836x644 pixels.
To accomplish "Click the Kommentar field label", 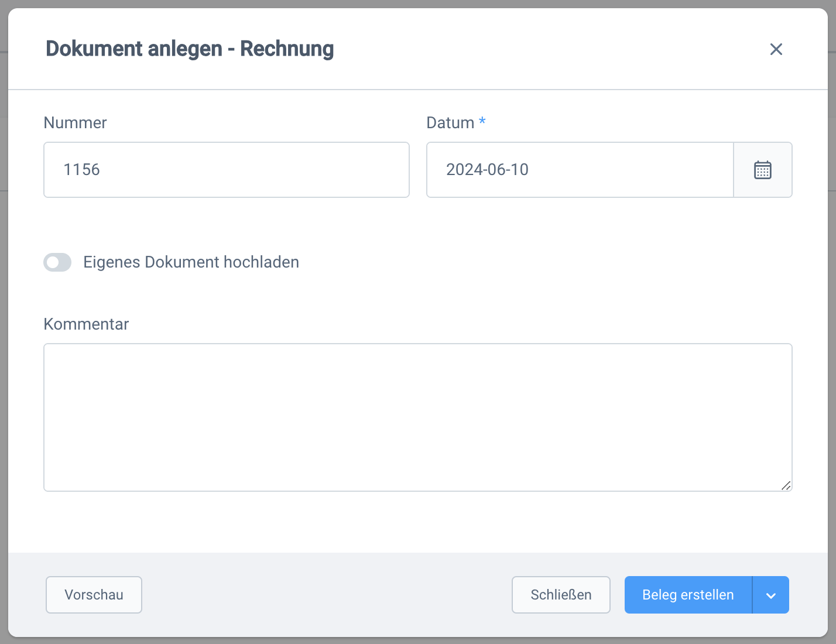I will click(86, 324).
